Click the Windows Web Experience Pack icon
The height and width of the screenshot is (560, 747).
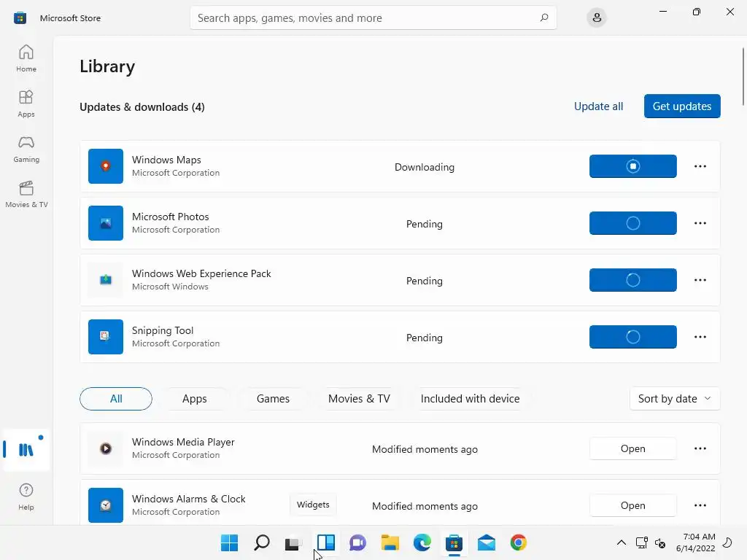[x=106, y=280]
